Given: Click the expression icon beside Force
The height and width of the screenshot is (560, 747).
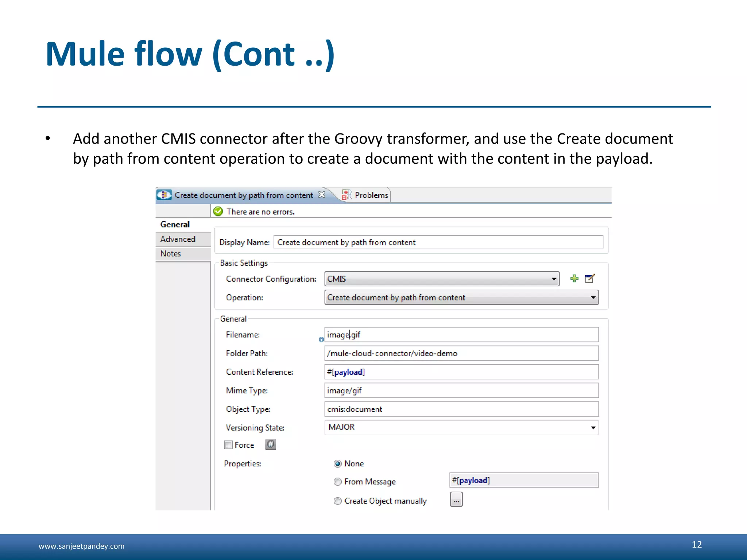Looking at the screenshot, I should point(270,444).
